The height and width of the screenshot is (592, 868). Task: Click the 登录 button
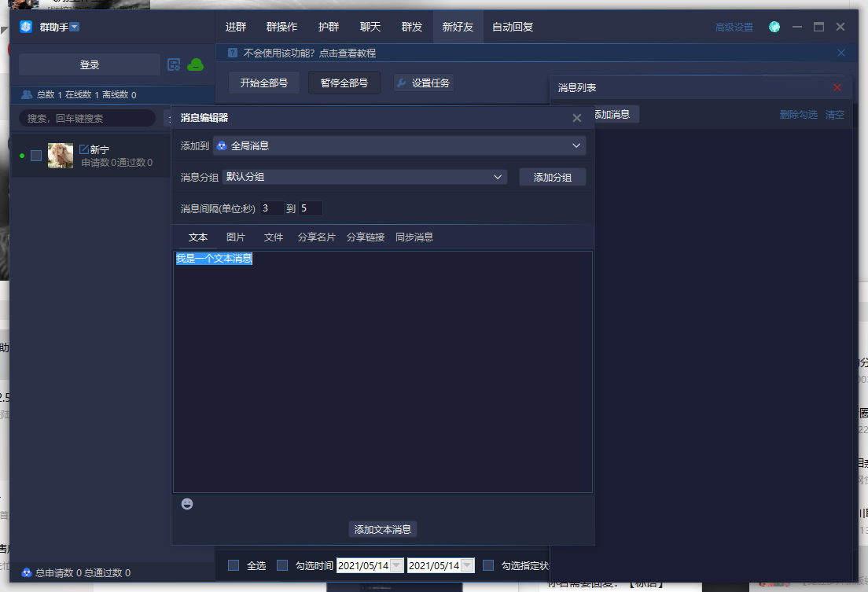(x=90, y=64)
